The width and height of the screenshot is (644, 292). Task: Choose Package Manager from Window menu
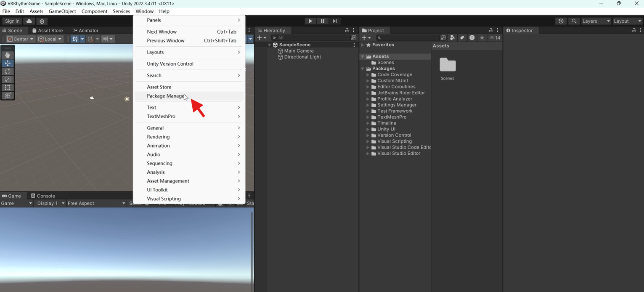[189, 96]
